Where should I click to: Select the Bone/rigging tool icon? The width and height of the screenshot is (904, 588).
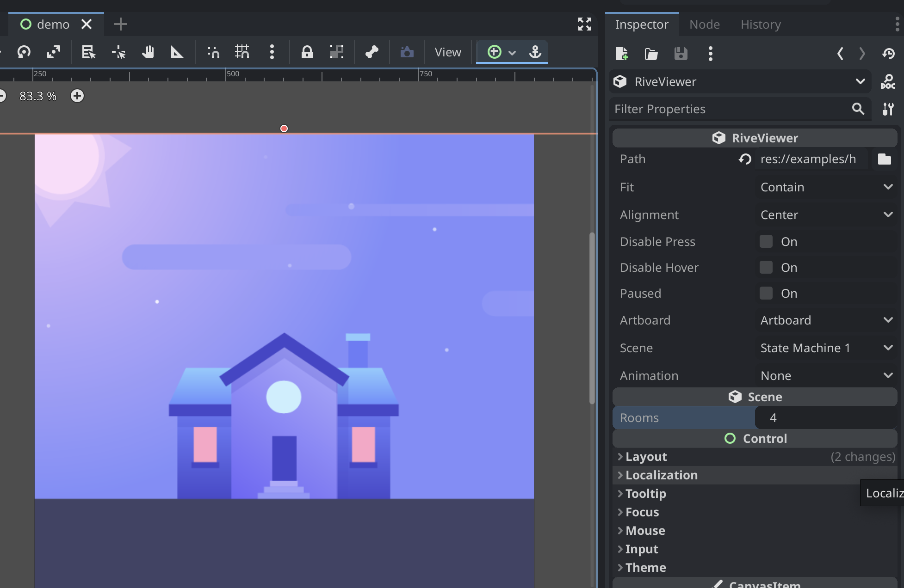pyautogui.click(x=372, y=51)
